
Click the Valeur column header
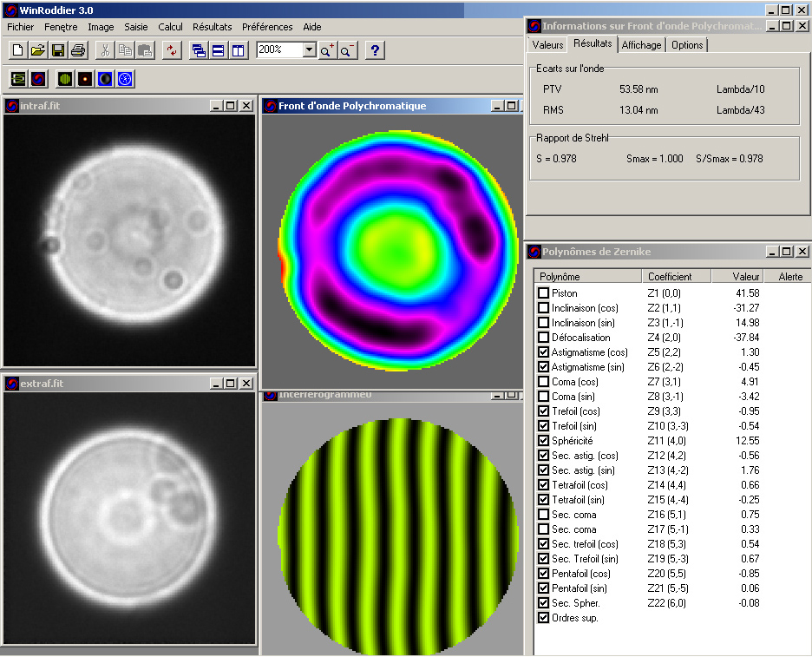coord(739,277)
